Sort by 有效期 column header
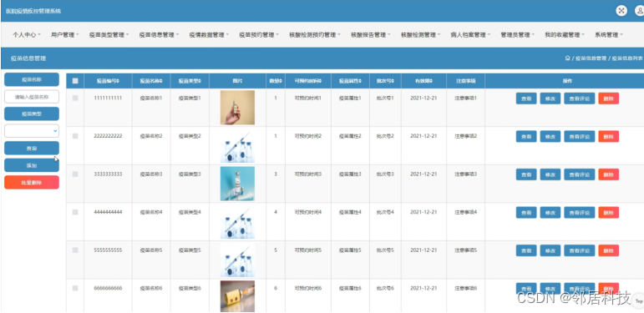The height and width of the screenshot is (313, 644). coord(423,81)
